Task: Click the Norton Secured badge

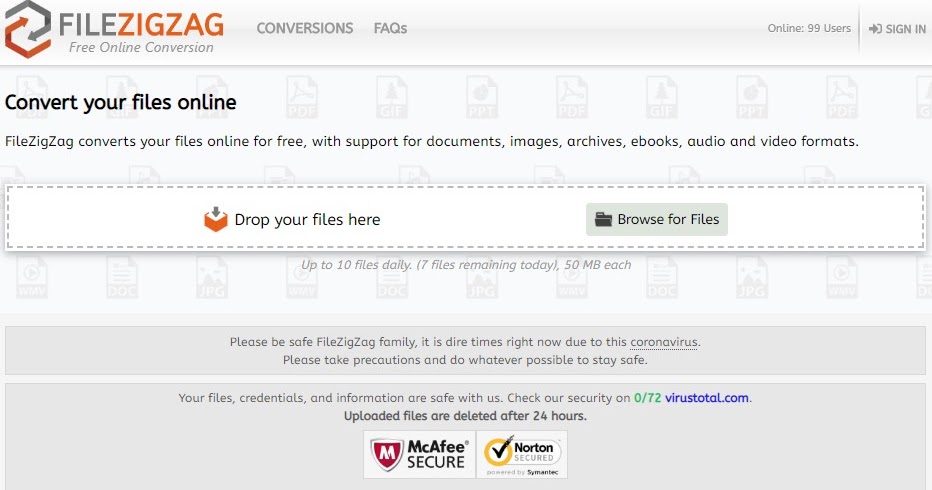Action: point(522,455)
